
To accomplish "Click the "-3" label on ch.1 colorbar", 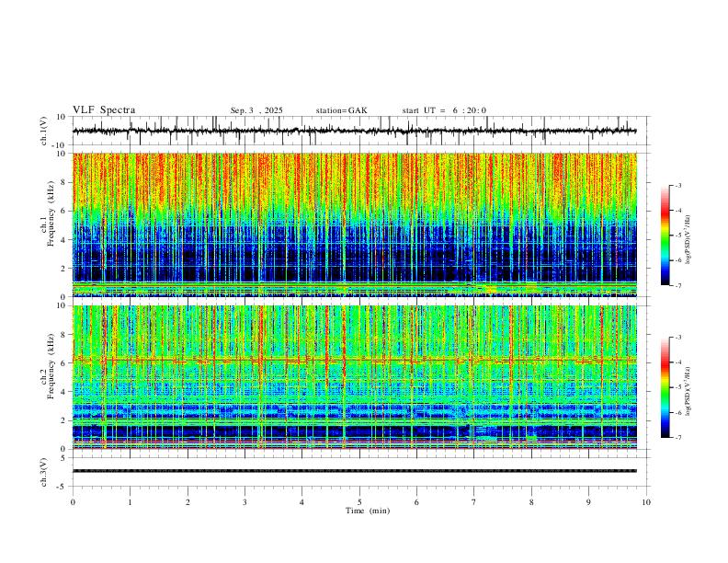I will (x=678, y=185).
